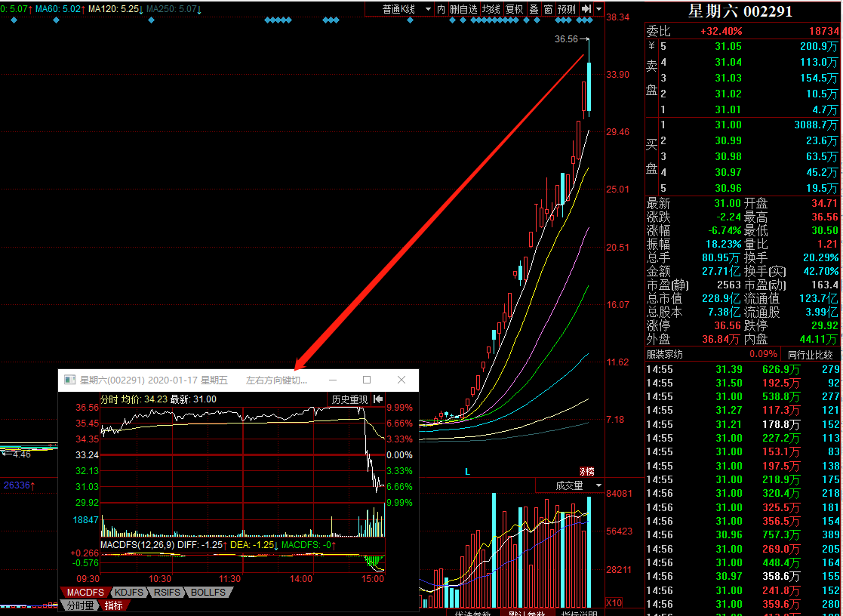
Task: Click the 36.56 high price label on chart
Action: [566, 39]
